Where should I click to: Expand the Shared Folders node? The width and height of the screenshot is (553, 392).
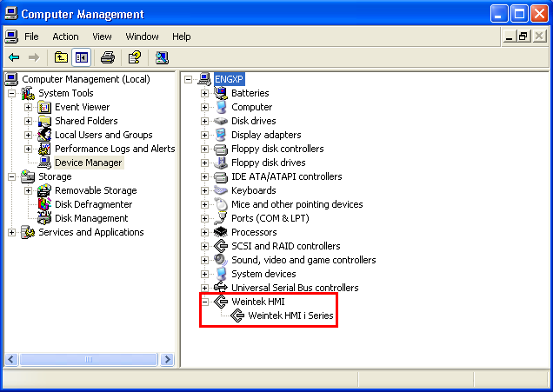point(28,122)
